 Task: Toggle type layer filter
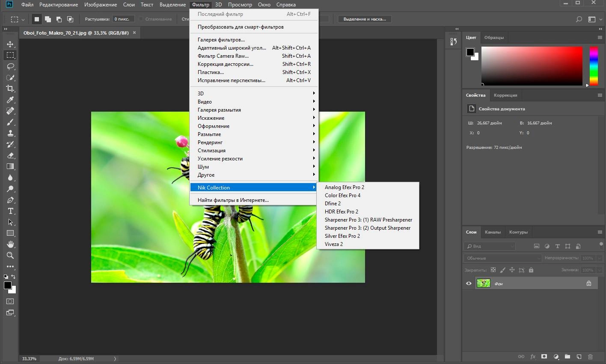pos(557,246)
